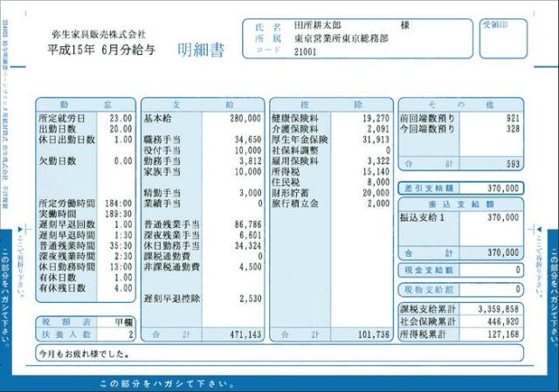Click 精勤手当 amount 3,000
Screen dimensions: 559x392
pyautogui.click(x=251, y=193)
